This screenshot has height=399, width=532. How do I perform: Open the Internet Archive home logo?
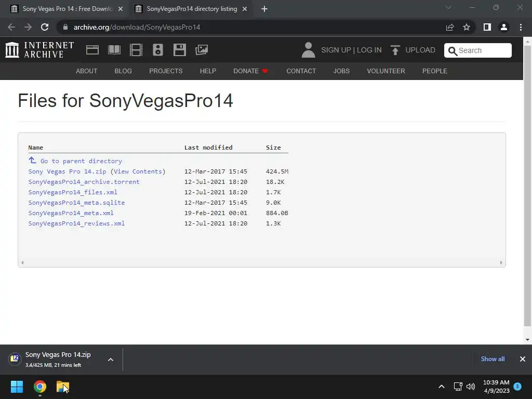[x=39, y=50]
